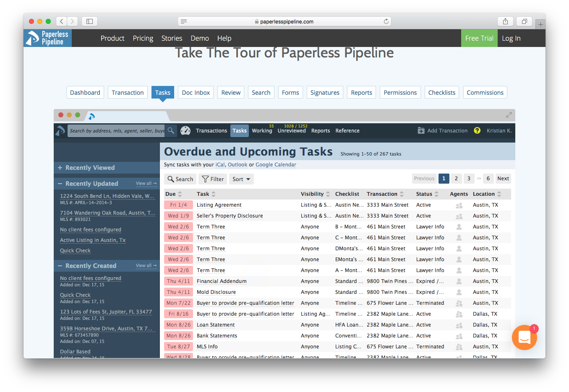The image size is (569, 392).
Task: Open the Outlook sync link
Action: click(x=238, y=165)
